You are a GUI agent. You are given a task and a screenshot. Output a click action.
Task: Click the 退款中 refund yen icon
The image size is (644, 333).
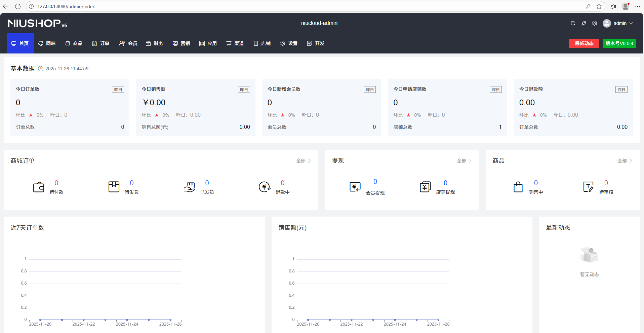tap(265, 187)
